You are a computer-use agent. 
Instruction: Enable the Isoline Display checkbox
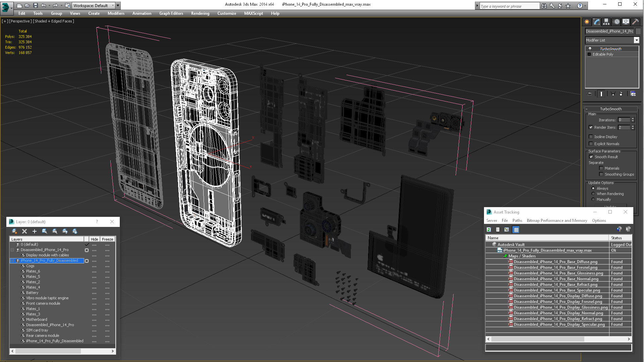591,137
